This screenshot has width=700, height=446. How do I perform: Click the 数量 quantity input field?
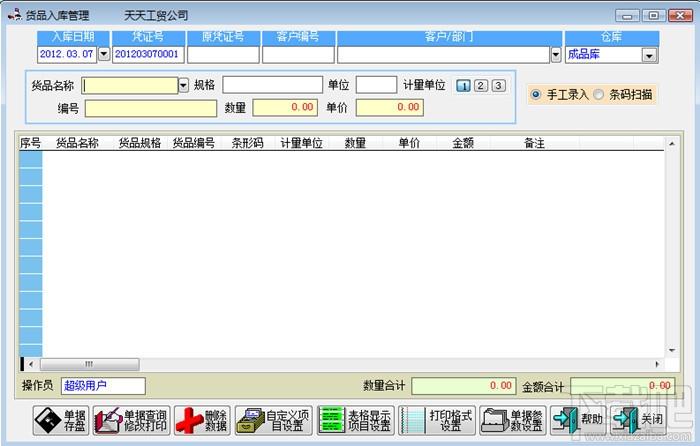(x=285, y=108)
